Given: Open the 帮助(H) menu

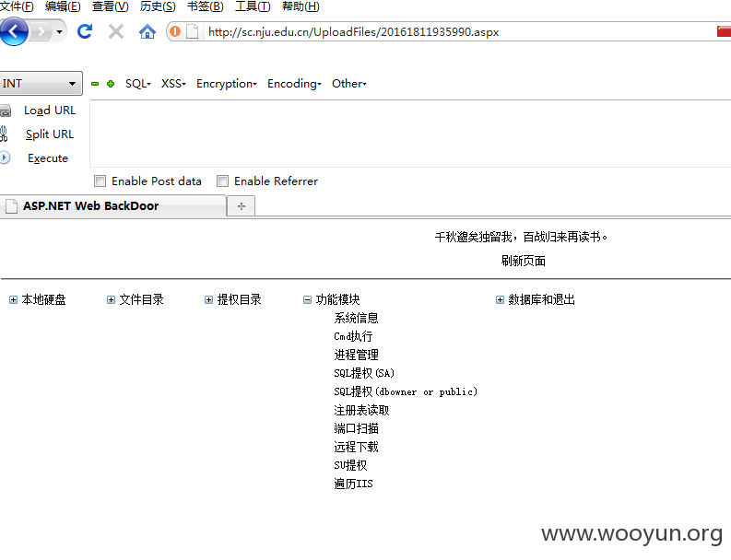Looking at the screenshot, I should (x=301, y=6).
